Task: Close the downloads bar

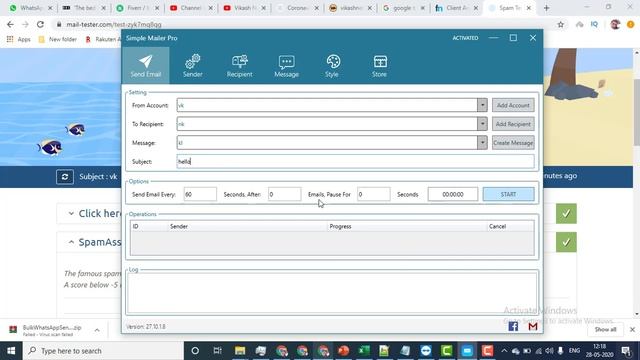Action: (x=632, y=329)
